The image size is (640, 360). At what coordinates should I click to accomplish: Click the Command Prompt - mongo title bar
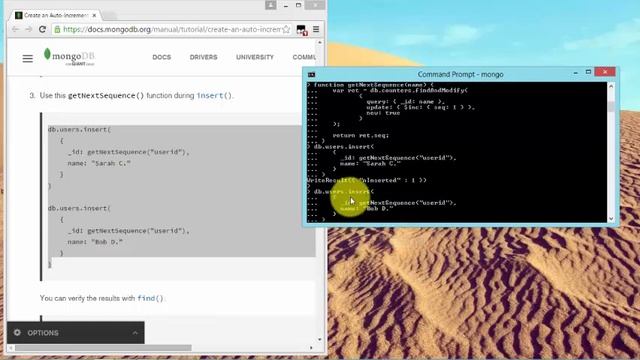point(460,74)
